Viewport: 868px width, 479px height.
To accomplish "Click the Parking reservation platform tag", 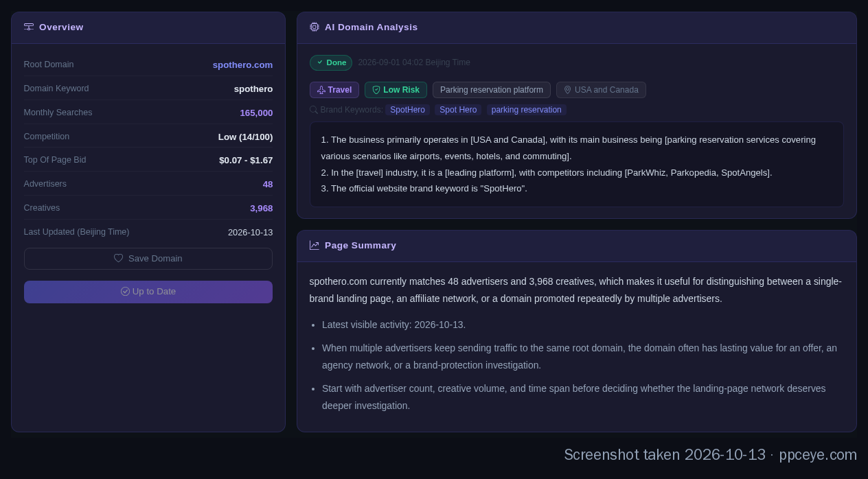I will [x=492, y=90].
